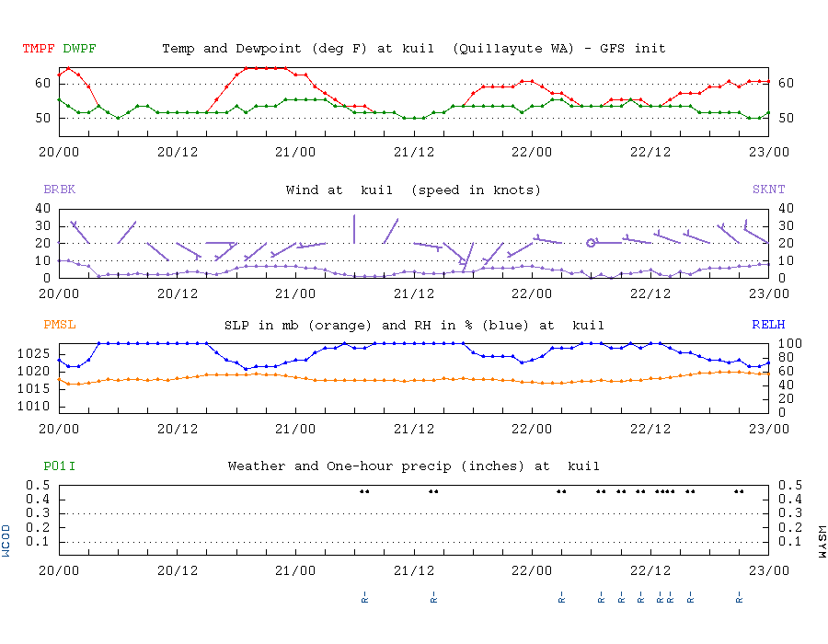Image resolution: width=828 pixels, height=644 pixels.
Task: Click 22/12 on precip chart axis
Action: [x=650, y=570]
